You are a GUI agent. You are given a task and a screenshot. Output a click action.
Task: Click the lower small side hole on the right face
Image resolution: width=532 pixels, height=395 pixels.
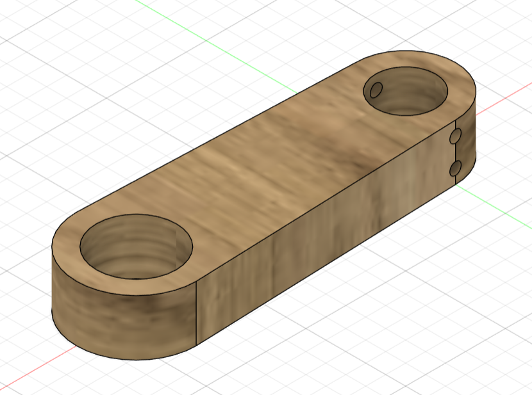pyautogui.click(x=455, y=168)
